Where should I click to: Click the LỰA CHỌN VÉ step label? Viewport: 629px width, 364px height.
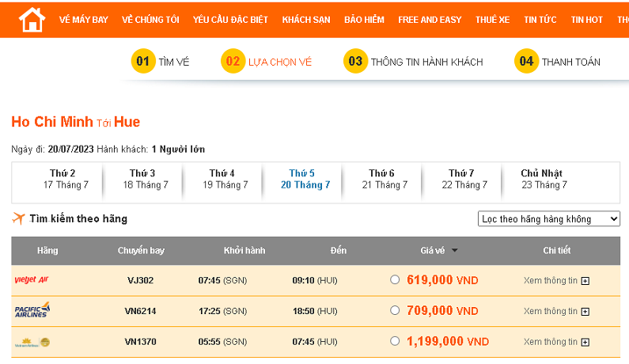tap(280, 62)
